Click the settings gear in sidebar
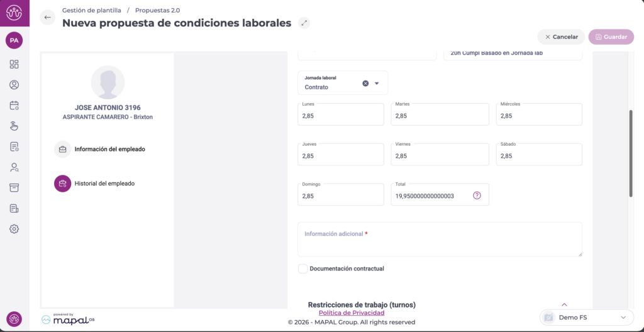The width and height of the screenshot is (644, 332). 14,229
